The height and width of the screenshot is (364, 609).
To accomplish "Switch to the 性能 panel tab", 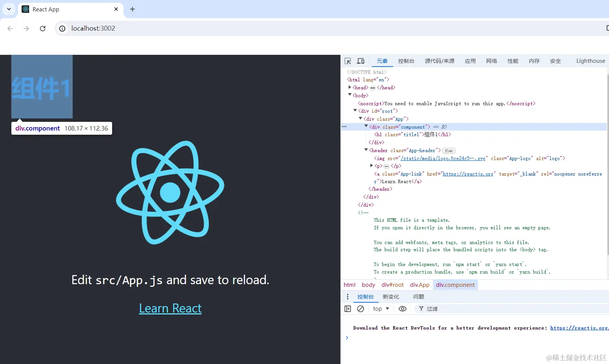I will (x=513, y=61).
